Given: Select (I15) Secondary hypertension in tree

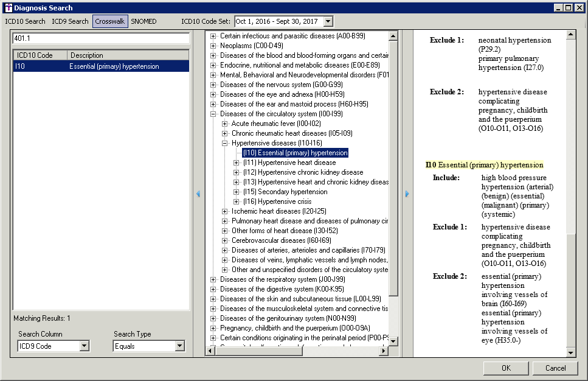Looking at the screenshot, I should (285, 192).
